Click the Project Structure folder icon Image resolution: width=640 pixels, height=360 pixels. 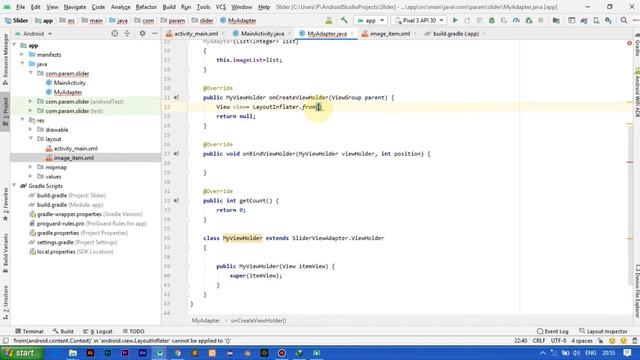click(556, 20)
